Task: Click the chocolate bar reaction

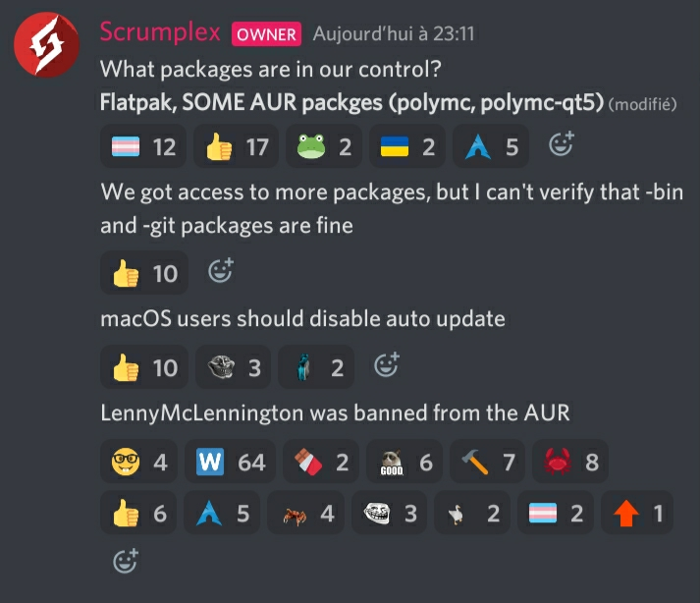Action: (321, 462)
